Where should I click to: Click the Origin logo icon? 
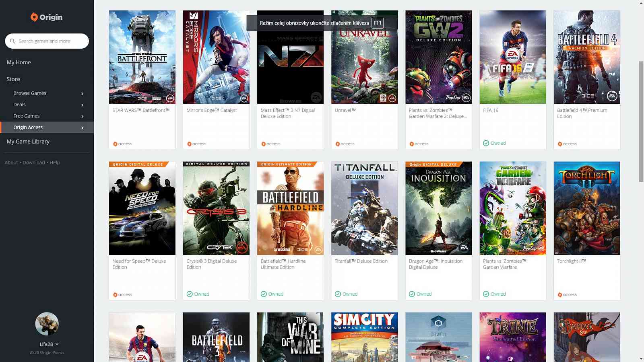pyautogui.click(x=34, y=17)
